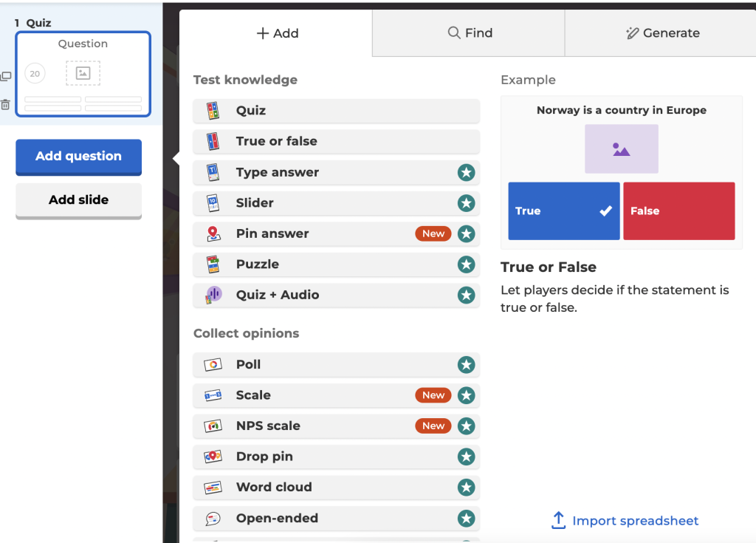
Task: Click the duplicate question icon
Action: tap(6, 76)
